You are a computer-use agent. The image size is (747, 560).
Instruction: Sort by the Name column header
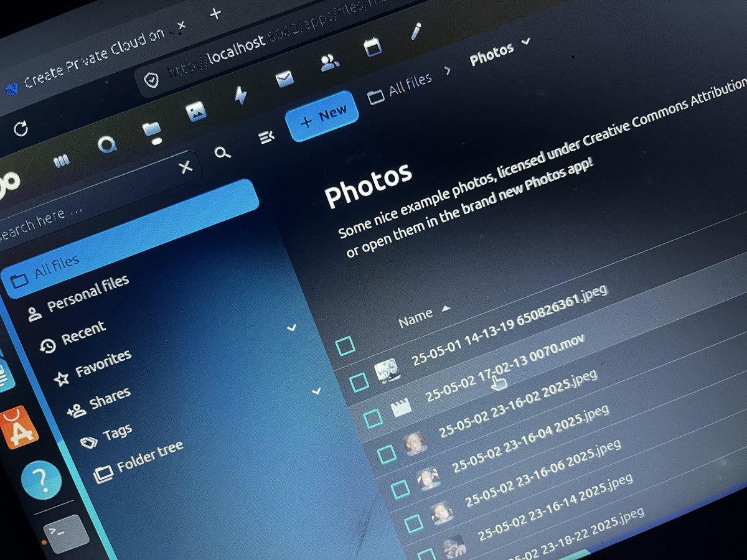[415, 317]
